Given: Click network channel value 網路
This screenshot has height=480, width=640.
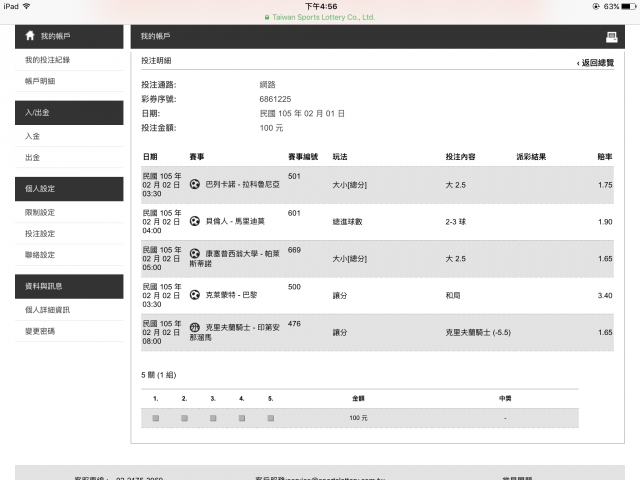Looking at the screenshot, I should (x=267, y=84).
